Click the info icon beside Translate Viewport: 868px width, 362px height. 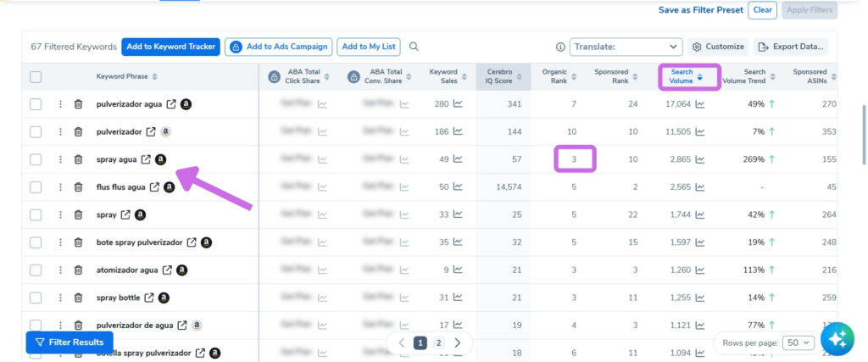[x=560, y=47]
